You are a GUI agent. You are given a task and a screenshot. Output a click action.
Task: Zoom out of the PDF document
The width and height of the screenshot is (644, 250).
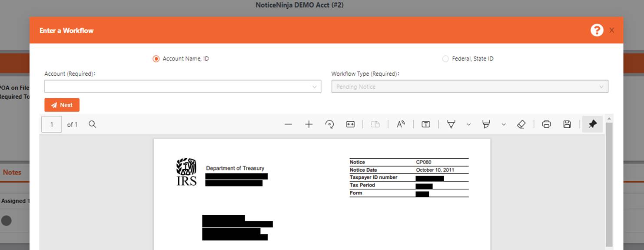click(288, 124)
